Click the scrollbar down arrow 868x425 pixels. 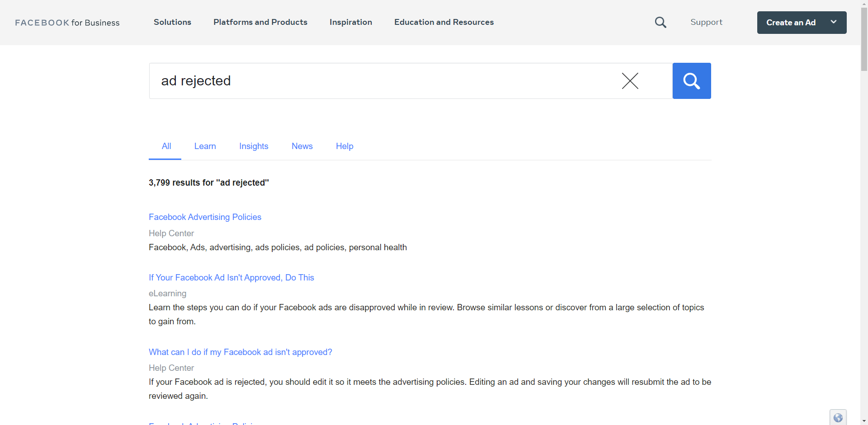pyautogui.click(x=864, y=421)
